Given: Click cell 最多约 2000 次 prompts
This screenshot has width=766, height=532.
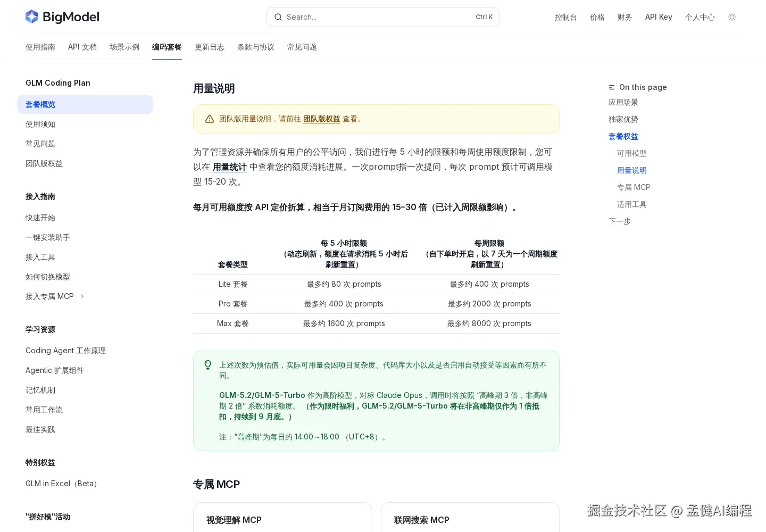Looking at the screenshot, I should tap(489, 304).
